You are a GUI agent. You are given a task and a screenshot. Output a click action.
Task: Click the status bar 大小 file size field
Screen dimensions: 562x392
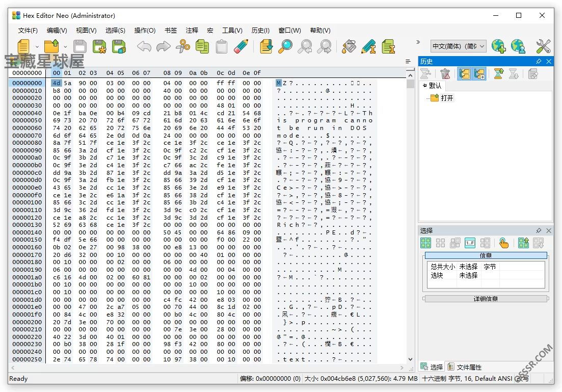361,379
